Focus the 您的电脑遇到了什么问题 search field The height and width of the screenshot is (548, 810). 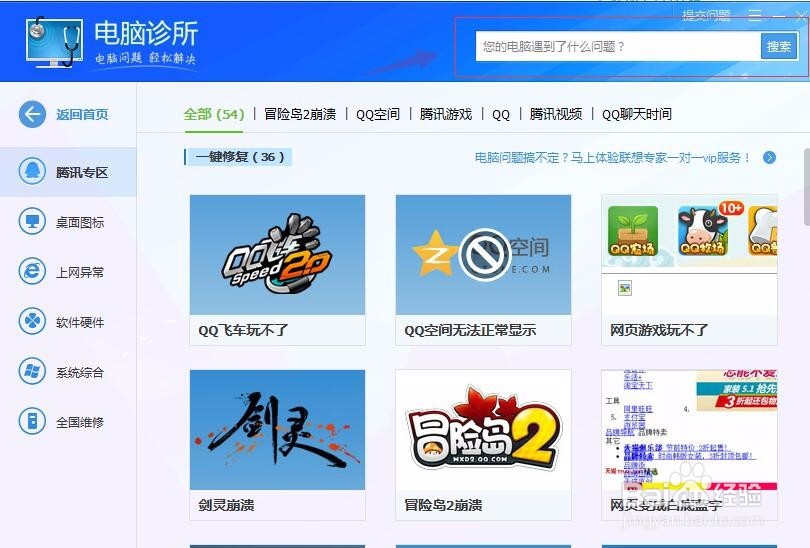[x=618, y=46]
